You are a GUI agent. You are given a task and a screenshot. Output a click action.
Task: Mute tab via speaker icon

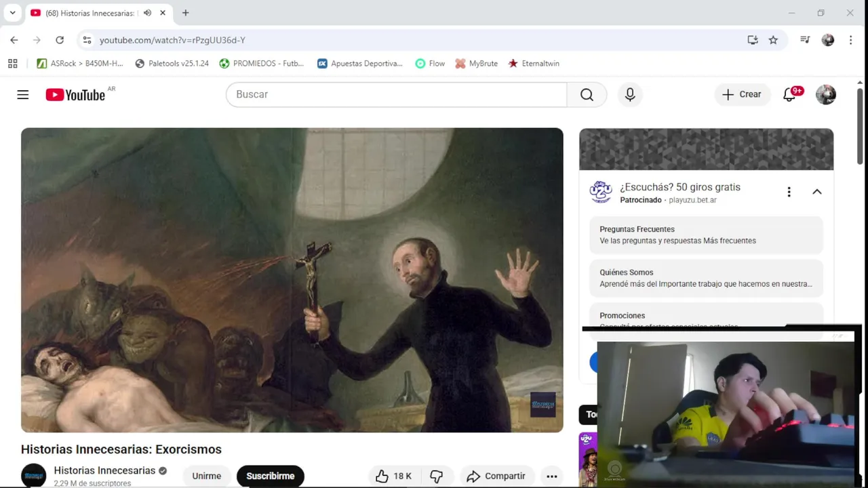[x=147, y=13]
